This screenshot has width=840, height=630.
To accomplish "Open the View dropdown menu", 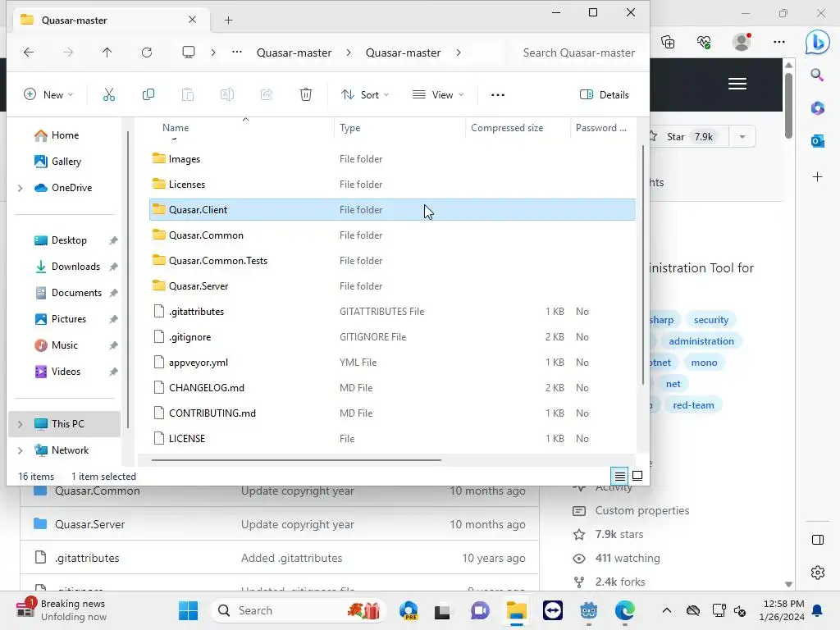I will tap(438, 95).
